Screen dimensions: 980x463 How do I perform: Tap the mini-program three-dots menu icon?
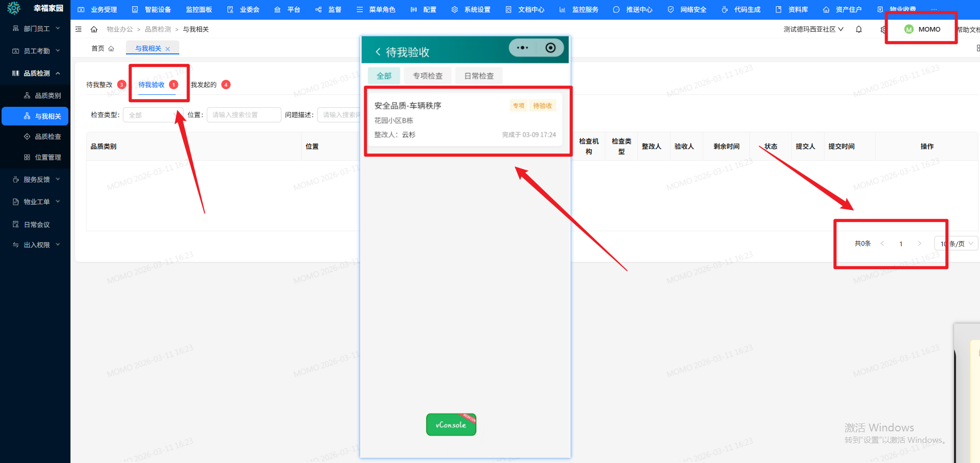coord(522,48)
